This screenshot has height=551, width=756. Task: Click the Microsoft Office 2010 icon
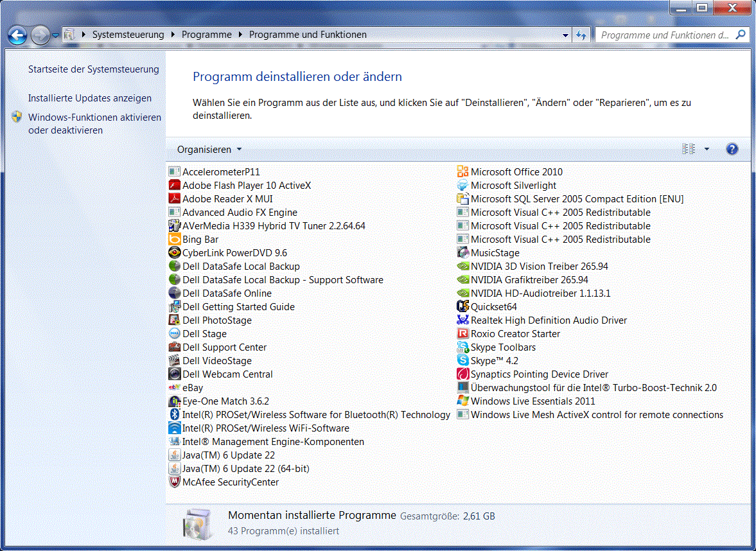[x=462, y=171]
